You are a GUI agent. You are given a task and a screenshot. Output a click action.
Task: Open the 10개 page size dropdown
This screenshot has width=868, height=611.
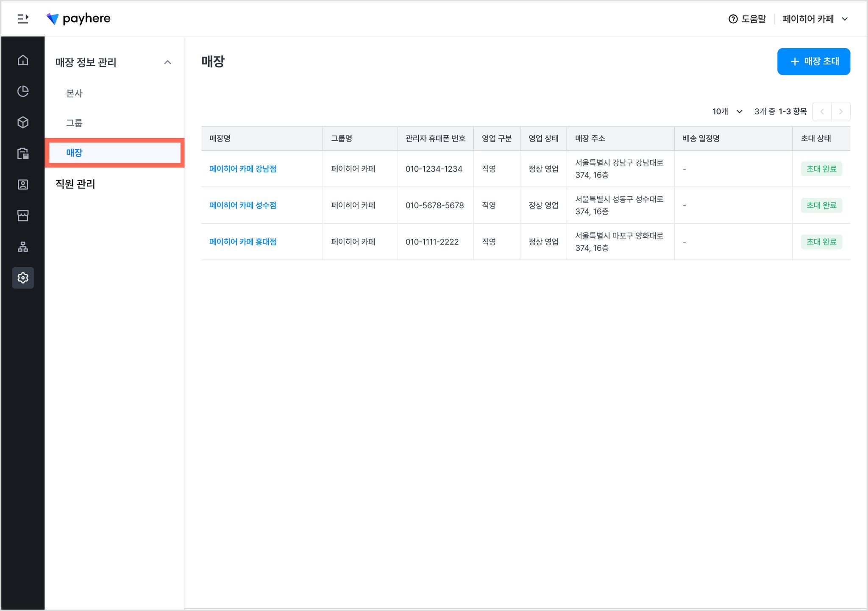point(727,111)
